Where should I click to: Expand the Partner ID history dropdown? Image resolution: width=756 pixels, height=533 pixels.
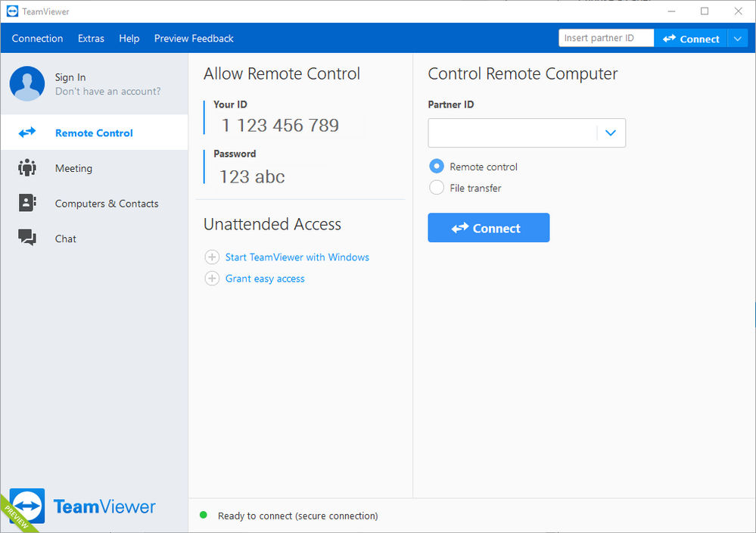click(611, 132)
